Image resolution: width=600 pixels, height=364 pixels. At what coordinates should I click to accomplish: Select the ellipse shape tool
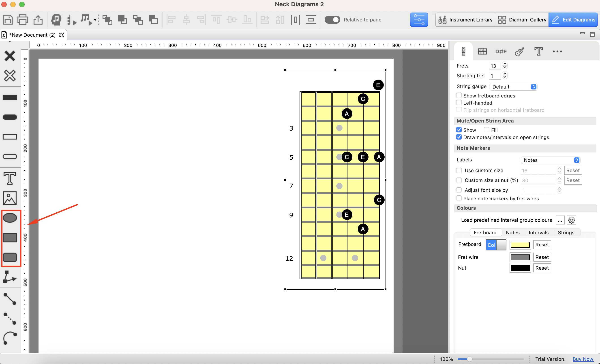click(10, 218)
